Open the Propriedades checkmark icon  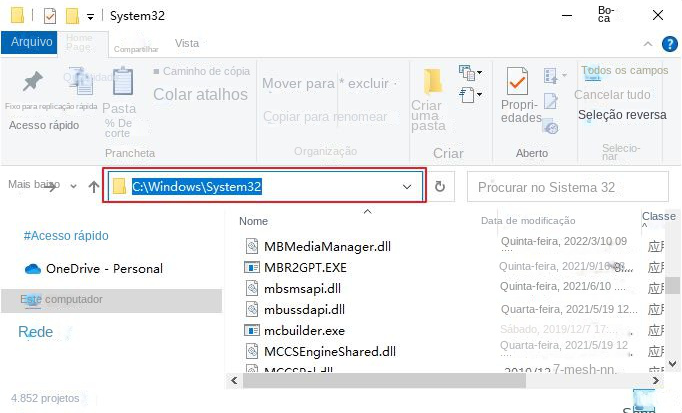click(x=517, y=81)
